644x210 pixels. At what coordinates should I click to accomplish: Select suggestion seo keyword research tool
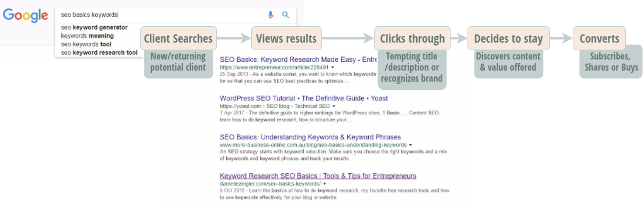click(x=99, y=53)
